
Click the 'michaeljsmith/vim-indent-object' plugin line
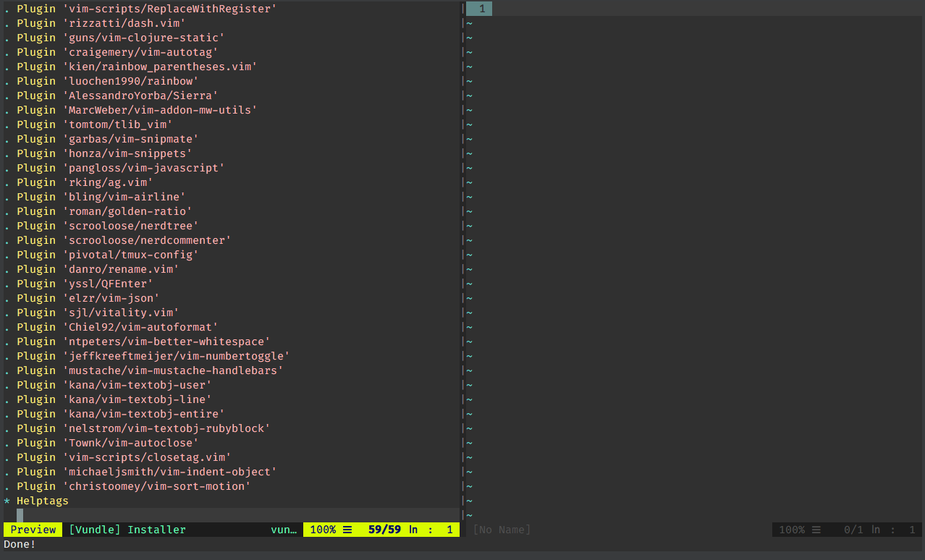(140, 472)
